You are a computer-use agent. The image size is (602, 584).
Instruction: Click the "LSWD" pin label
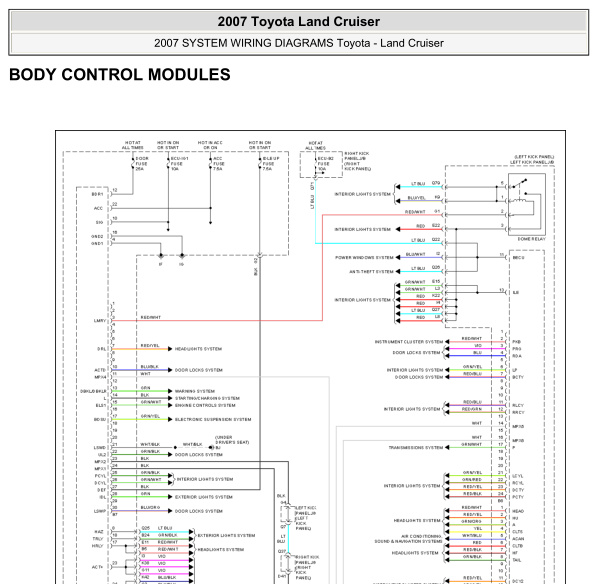tap(100, 448)
